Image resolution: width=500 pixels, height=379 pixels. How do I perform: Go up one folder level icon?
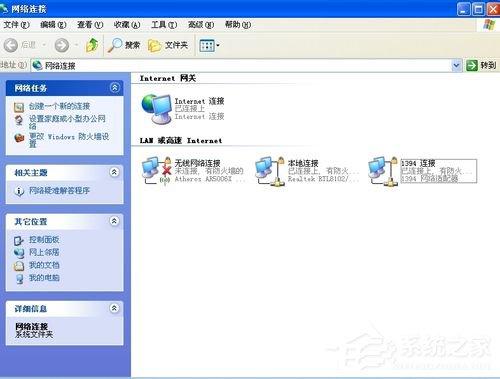tap(92, 45)
